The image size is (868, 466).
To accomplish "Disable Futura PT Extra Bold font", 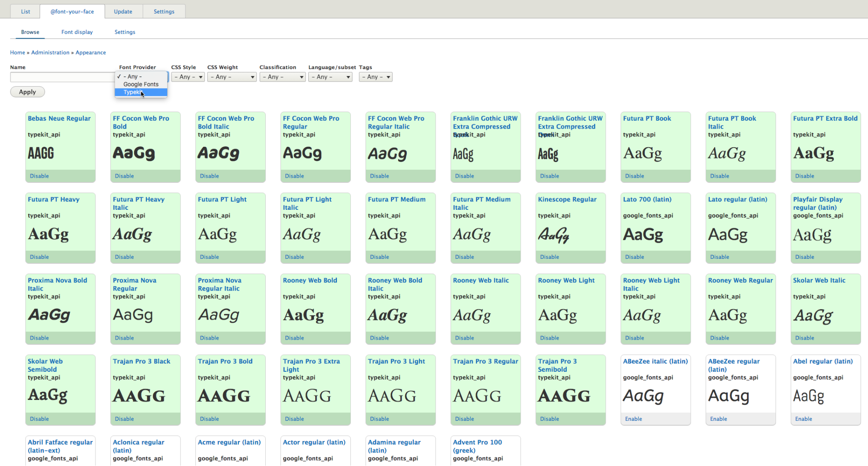I will point(805,176).
